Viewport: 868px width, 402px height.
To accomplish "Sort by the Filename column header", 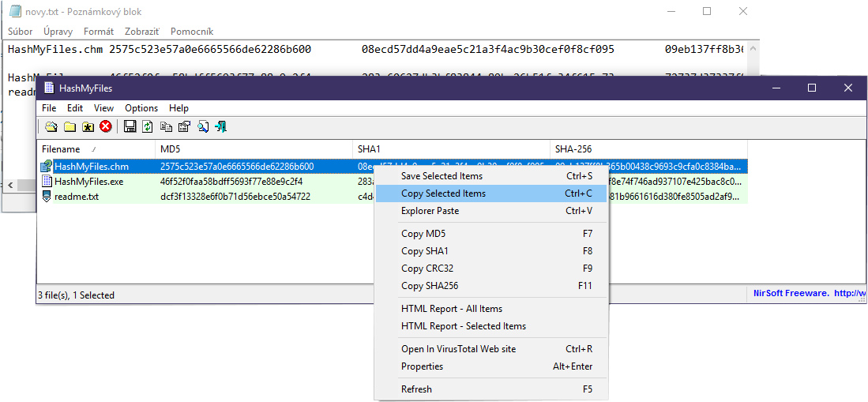I will [x=96, y=149].
